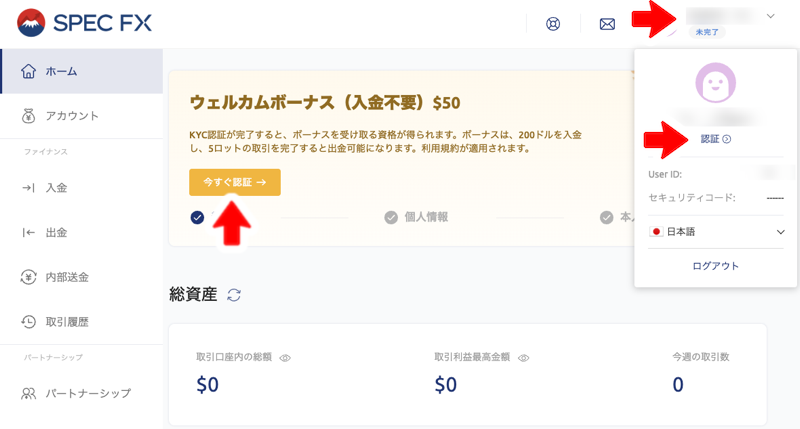The image size is (800, 429).
Task: Select ホーム in the sidebar
Action: tap(62, 71)
